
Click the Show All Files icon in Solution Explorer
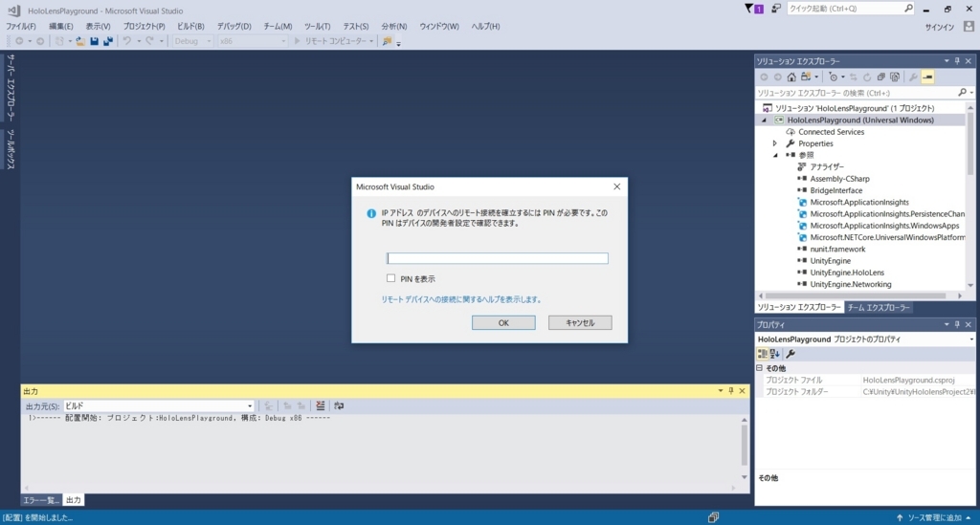[895, 77]
